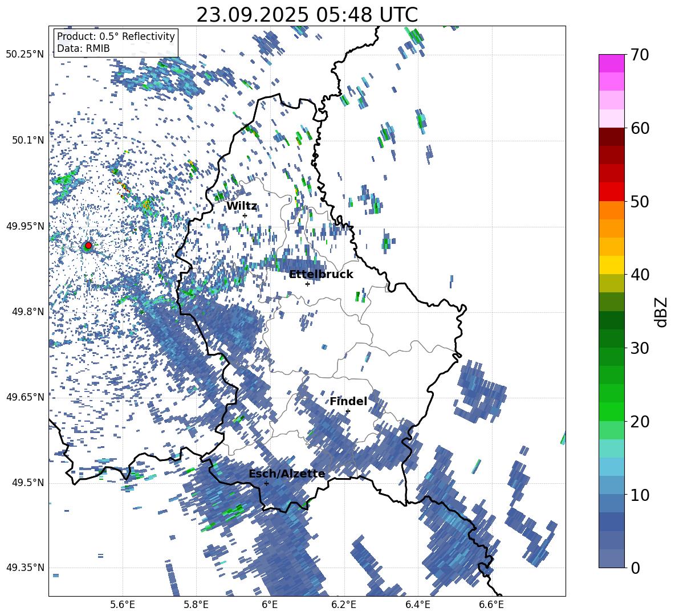Pick the dark green colorbar segment near 30
675x616 pixels.
611,338
